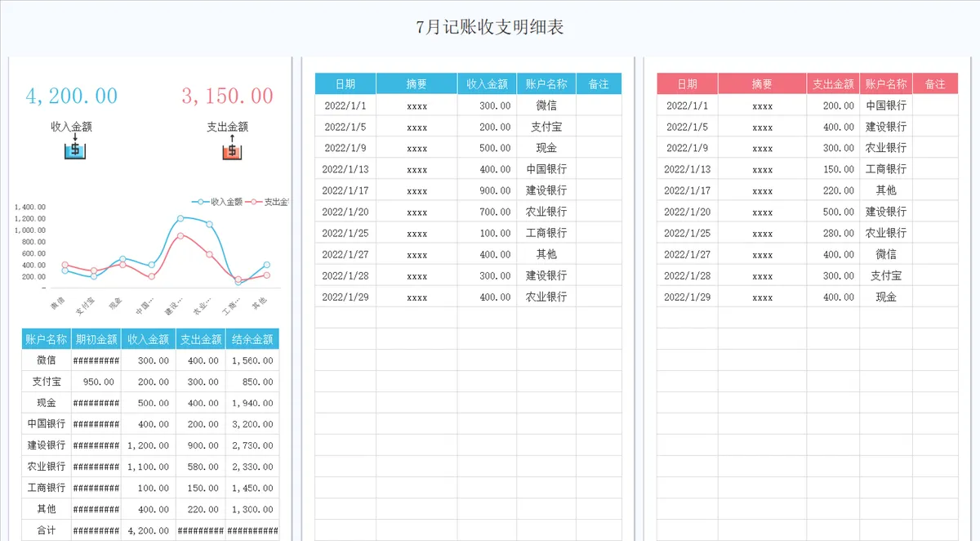This screenshot has height=541, width=980.
Task: Click empty 备注 cell of expense 2022/1/1 row
Action: click(935, 105)
